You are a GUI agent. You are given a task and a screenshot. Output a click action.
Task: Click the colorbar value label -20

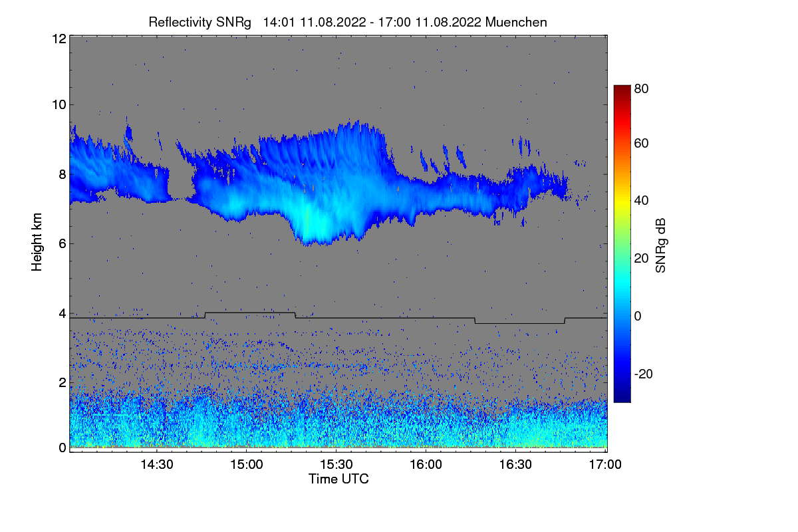644,374
